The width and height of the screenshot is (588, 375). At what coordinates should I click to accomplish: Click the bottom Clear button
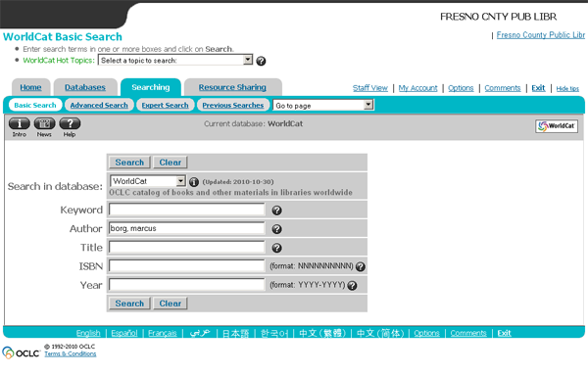pyautogui.click(x=171, y=304)
